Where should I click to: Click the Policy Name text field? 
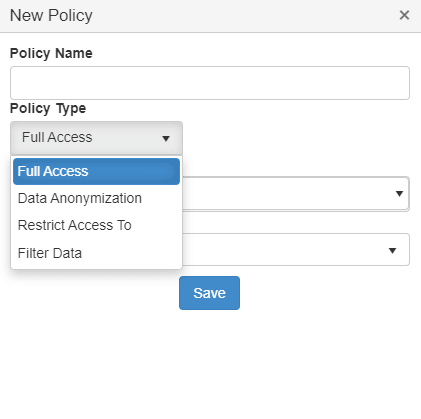tap(210, 83)
